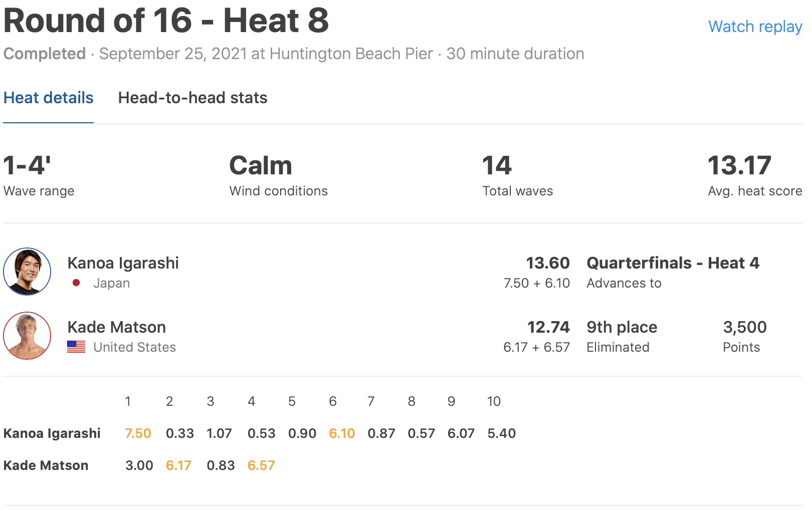Open Quarterfinals - Heat 4 link

coord(673,263)
